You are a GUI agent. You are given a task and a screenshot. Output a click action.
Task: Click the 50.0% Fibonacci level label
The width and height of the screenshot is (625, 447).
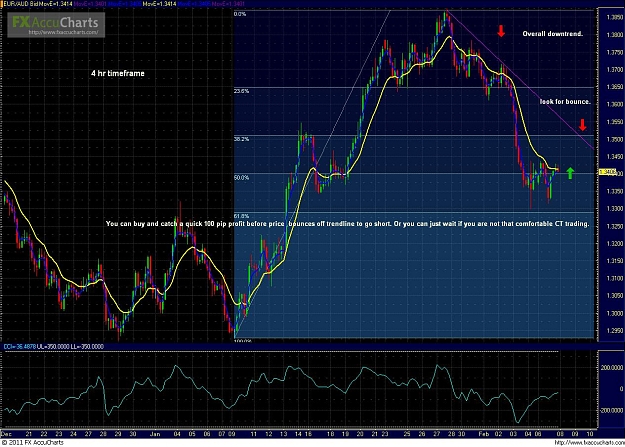[242, 177]
